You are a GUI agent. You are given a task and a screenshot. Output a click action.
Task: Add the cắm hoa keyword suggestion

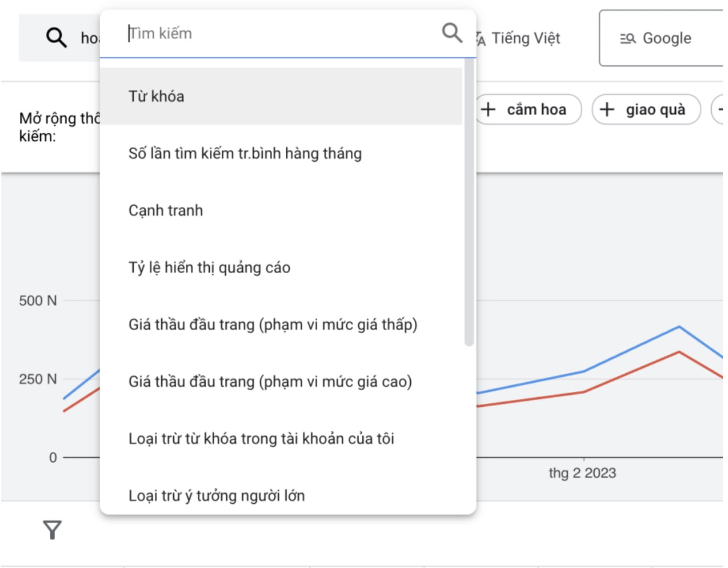[528, 110]
